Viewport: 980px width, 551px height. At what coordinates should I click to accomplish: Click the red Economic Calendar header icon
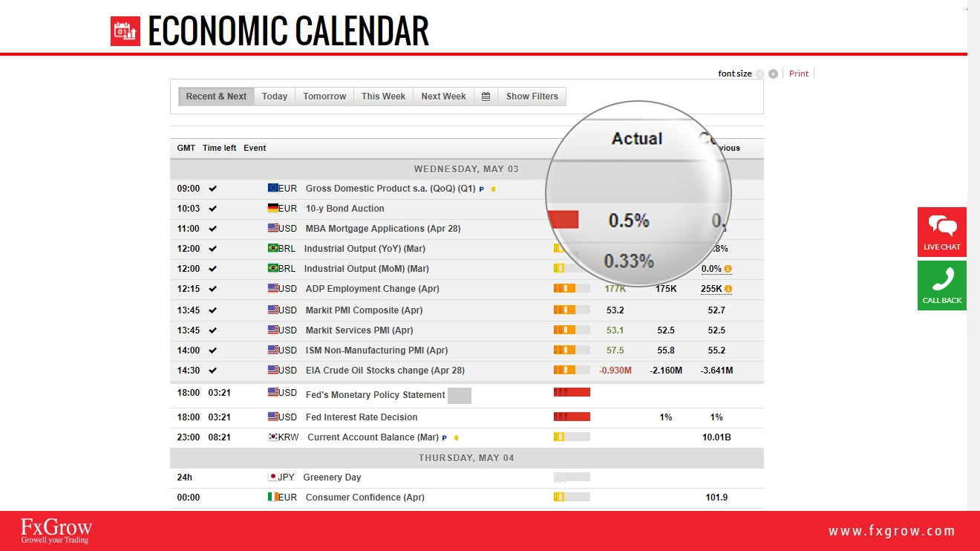pos(125,31)
